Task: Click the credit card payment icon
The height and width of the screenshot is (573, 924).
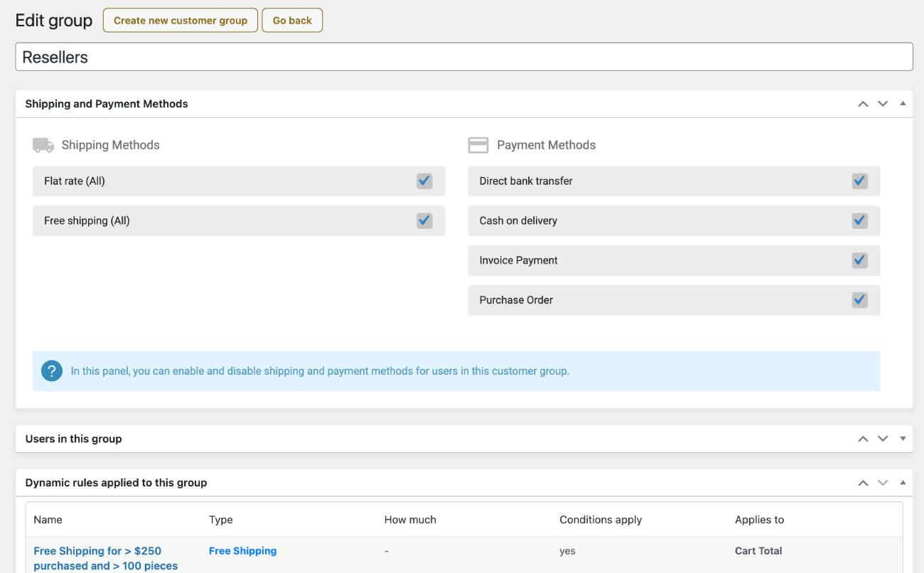Action: click(478, 145)
